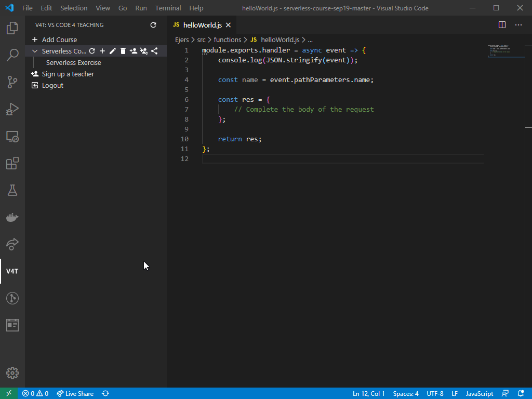Click Logout in V4T panel
Screen dimensions: 532x399
click(x=52, y=86)
